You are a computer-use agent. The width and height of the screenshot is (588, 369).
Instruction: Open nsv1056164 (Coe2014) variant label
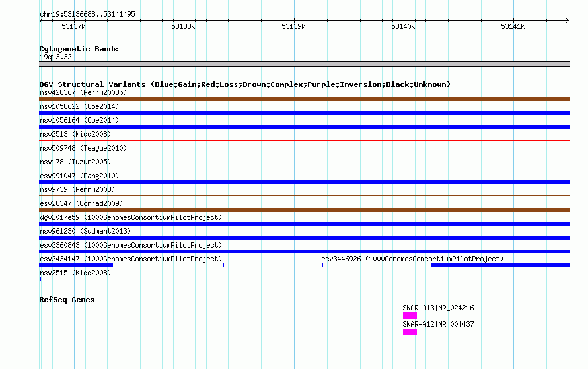pos(79,120)
